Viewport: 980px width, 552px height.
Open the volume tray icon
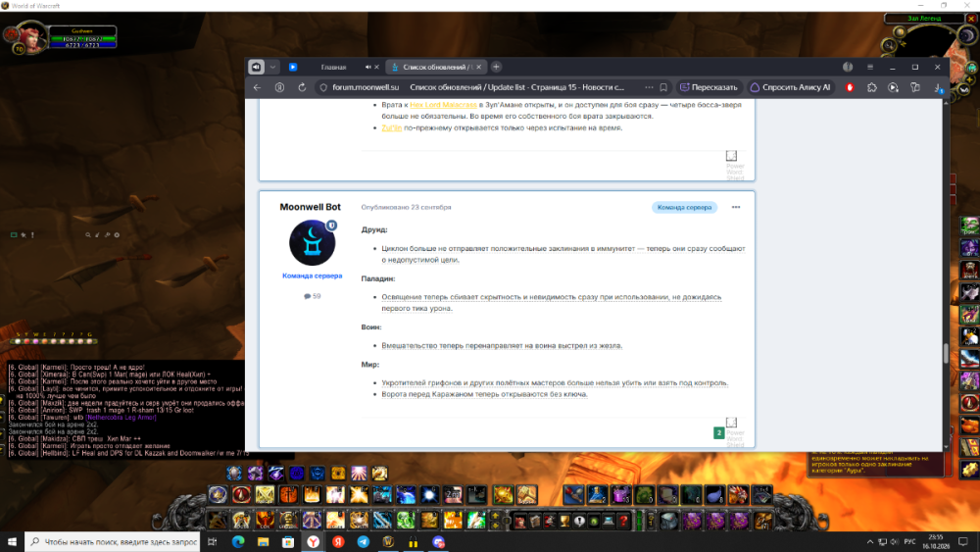pos(895,542)
